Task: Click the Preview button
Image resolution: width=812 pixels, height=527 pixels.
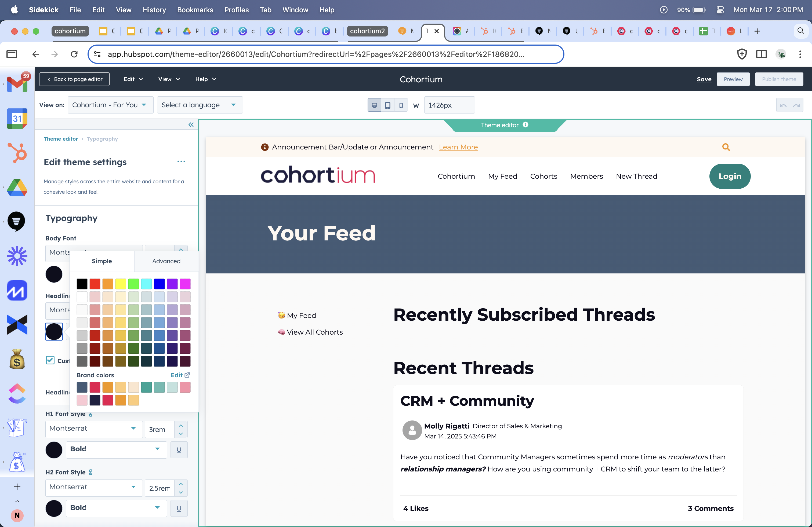Action: [x=733, y=79]
